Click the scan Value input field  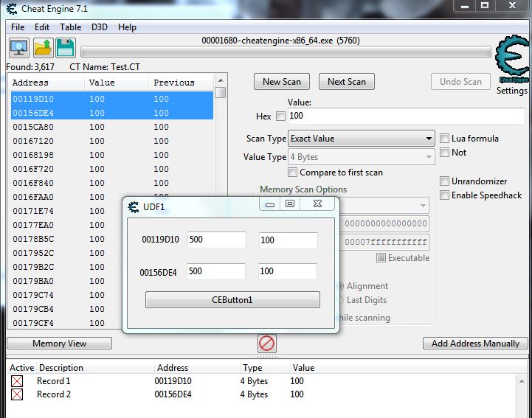406,116
